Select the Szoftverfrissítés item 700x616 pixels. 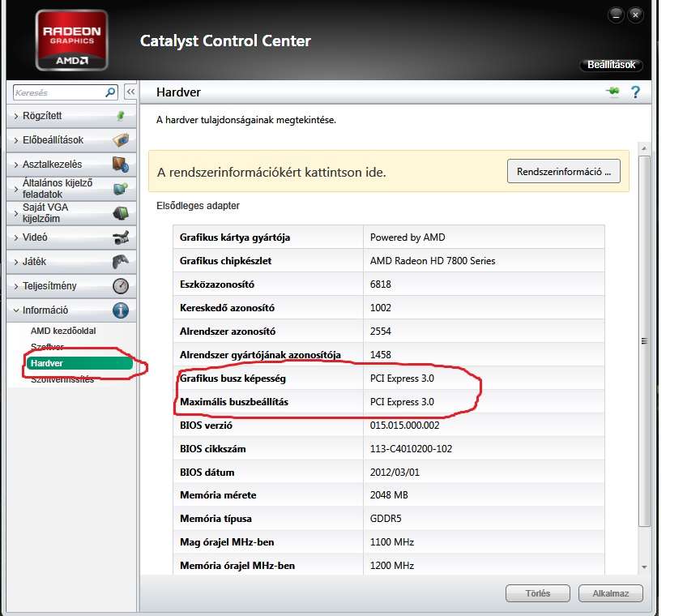(62, 379)
